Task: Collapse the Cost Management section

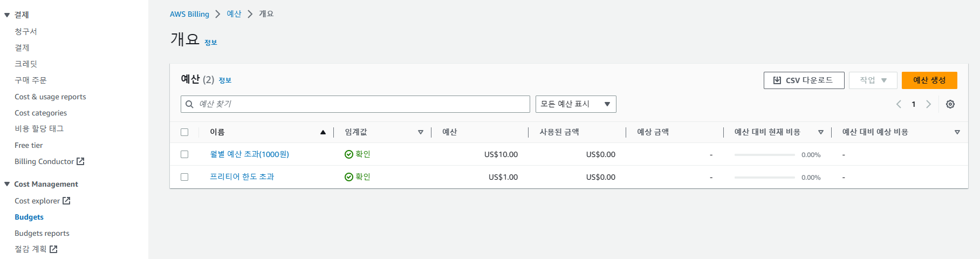Action: 7,184
